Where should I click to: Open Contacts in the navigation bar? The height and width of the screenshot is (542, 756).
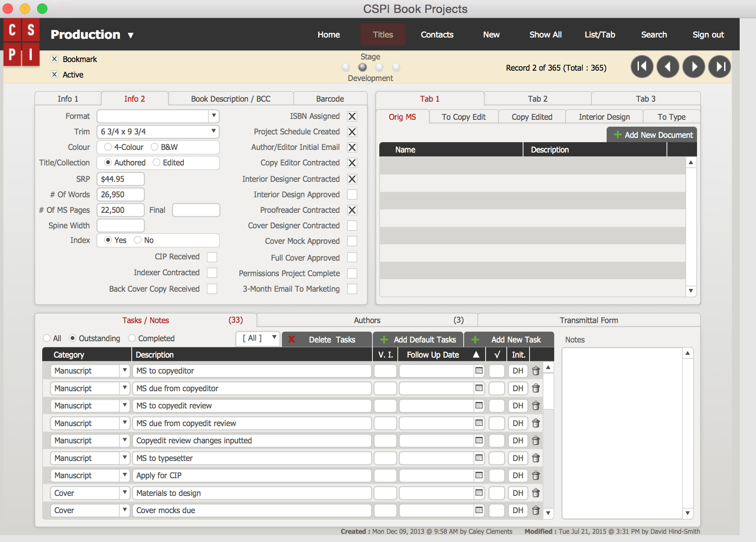point(437,35)
